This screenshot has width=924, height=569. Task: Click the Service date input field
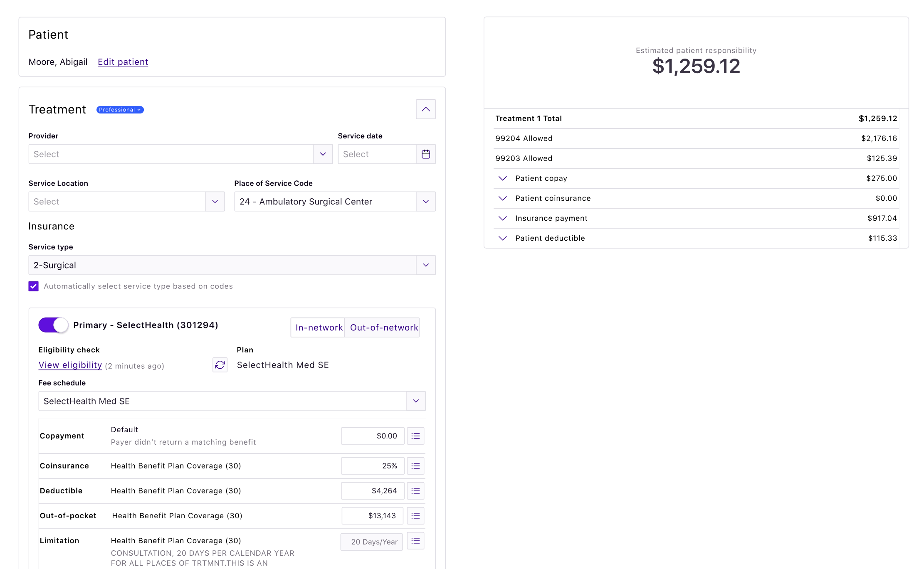click(x=377, y=154)
